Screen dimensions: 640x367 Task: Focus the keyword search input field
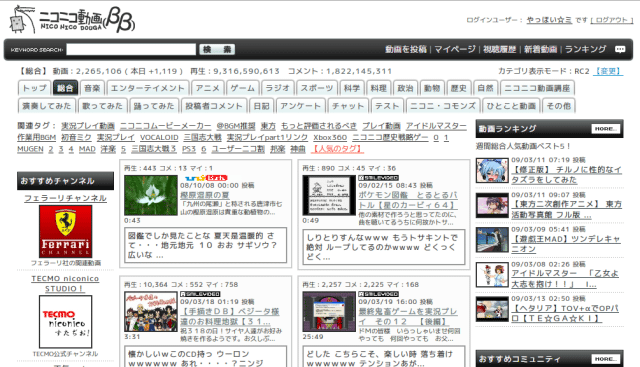(x=131, y=49)
